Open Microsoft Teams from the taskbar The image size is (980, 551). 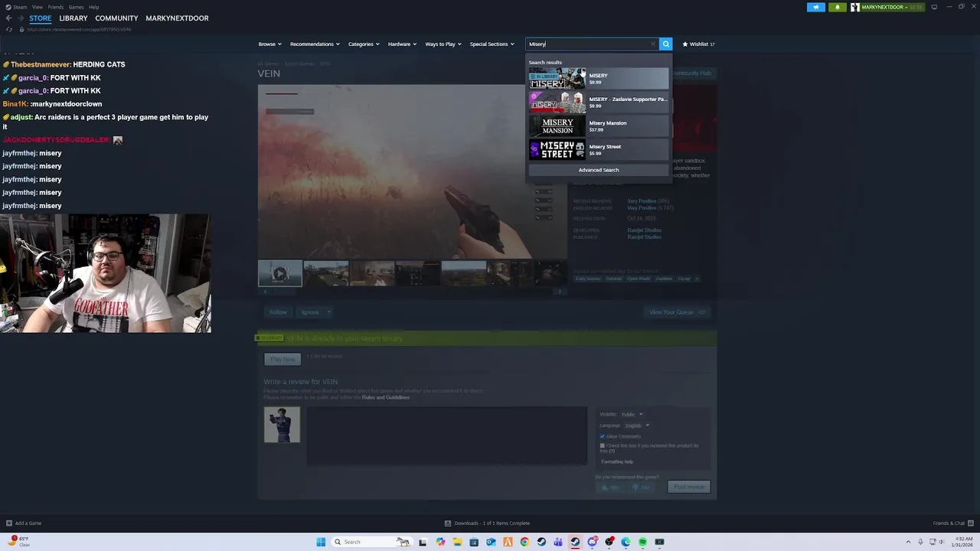pos(558,542)
